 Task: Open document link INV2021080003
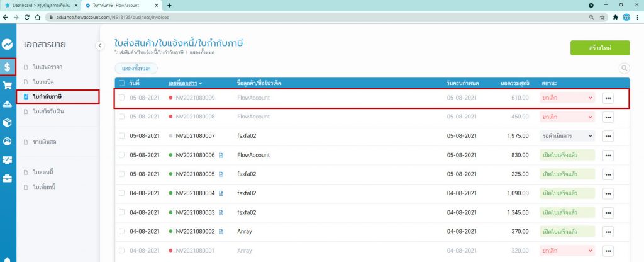click(x=194, y=213)
